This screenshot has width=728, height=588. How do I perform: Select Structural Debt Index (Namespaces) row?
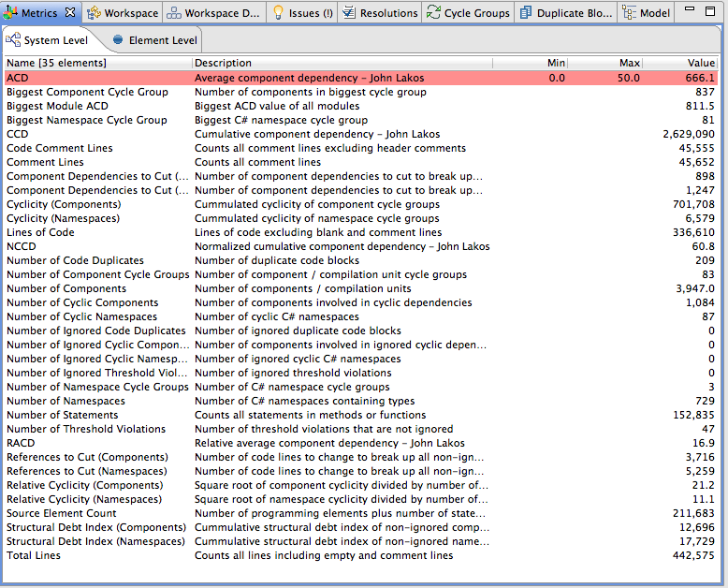(x=361, y=541)
